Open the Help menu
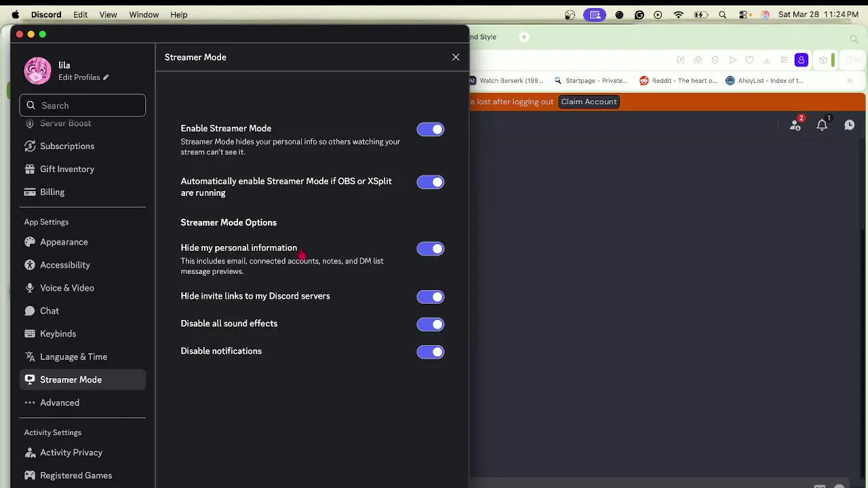This screenshot has height=488, width=868. pos(179,14)
